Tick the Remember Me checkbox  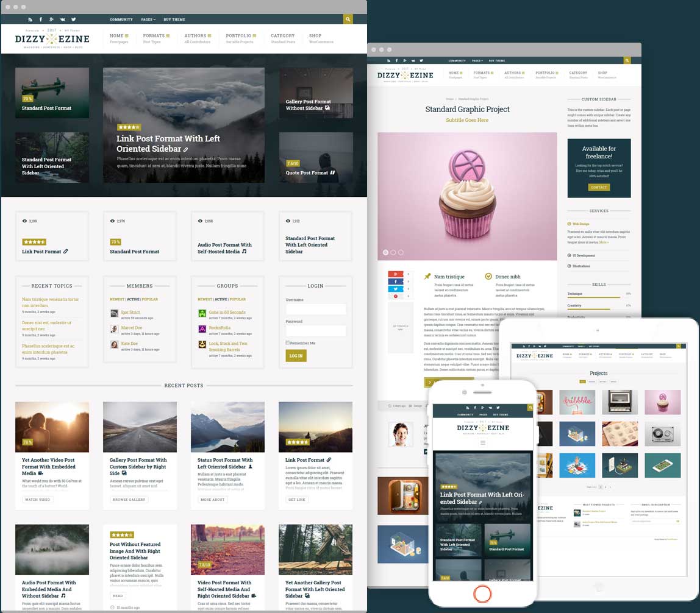coord(288,343)
